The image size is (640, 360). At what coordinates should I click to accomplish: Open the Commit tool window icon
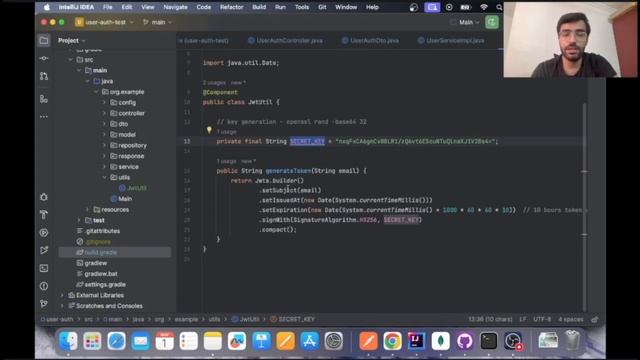(x=44, y=58)
